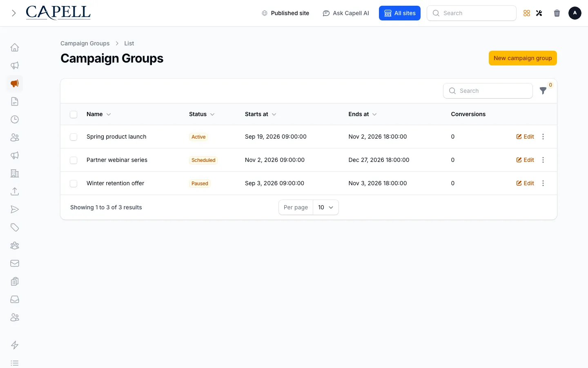Open the three-person group sidebar icon
The height and width of the screenshot is (368, 588).
click(x=15, y=245)
